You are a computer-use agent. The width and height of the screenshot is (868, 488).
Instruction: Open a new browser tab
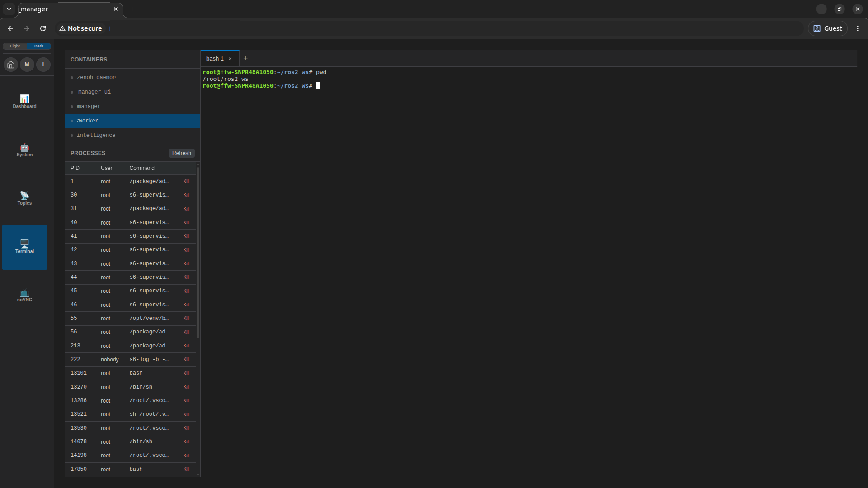(x=132, y=9)
